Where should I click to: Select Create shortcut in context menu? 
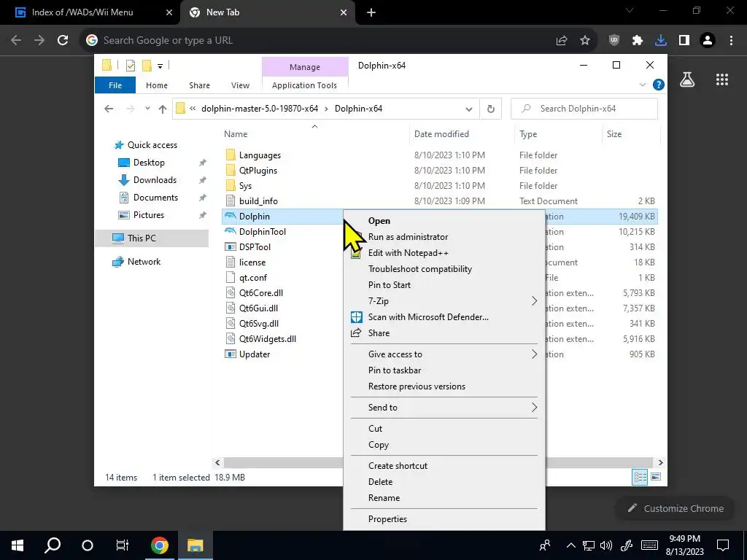pos(398,466)
